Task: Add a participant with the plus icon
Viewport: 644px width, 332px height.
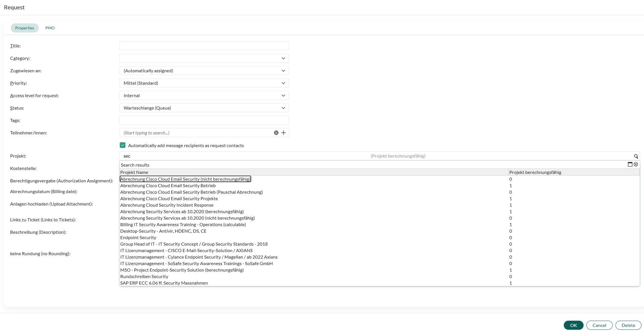Action: click(283, 133)
